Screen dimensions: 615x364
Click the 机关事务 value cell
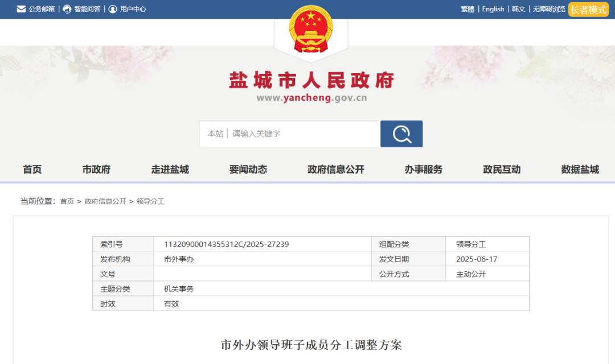click(x=341, y=289)
